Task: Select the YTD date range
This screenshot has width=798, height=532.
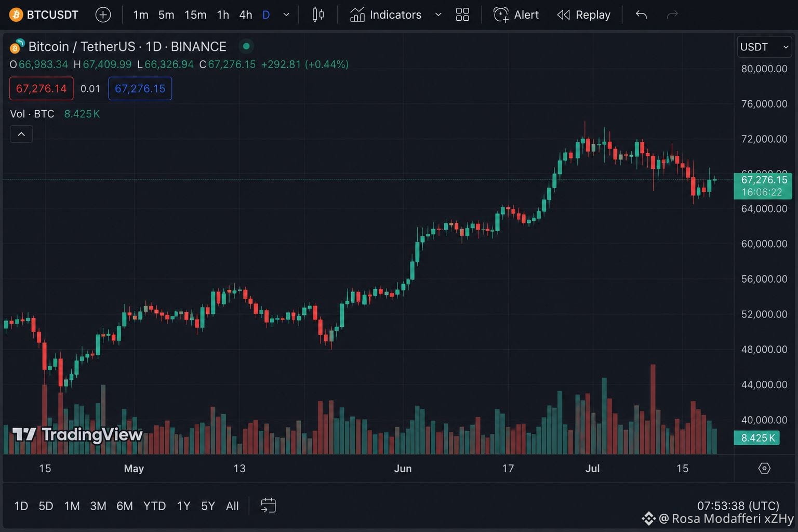Action: (x=154, y=506)
